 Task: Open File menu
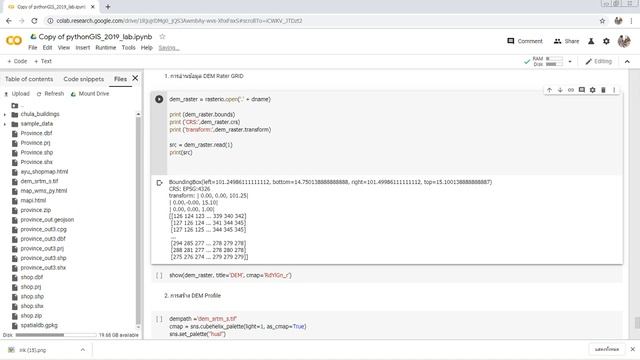33,48
